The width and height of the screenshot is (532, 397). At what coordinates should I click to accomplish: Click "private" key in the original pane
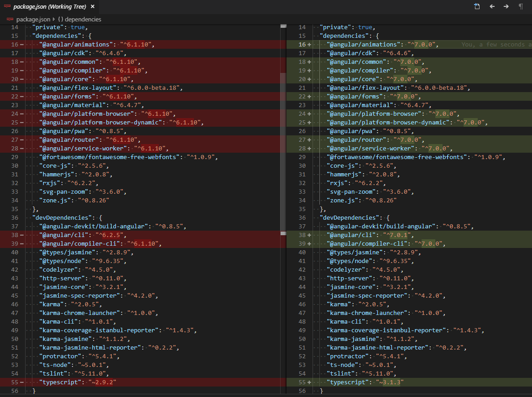point(48,27)
